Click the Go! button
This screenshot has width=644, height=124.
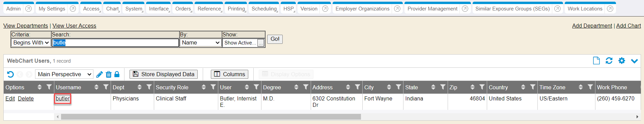pos(275,39)
